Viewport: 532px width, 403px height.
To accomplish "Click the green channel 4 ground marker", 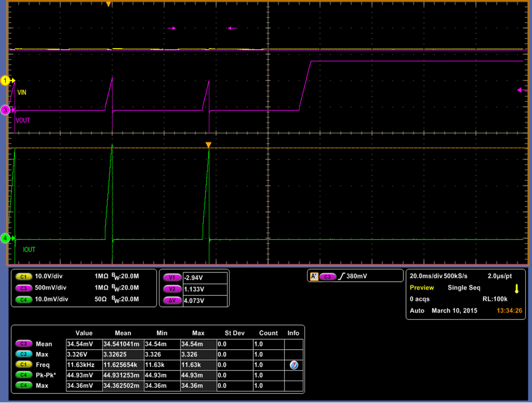I will (6, 238).
